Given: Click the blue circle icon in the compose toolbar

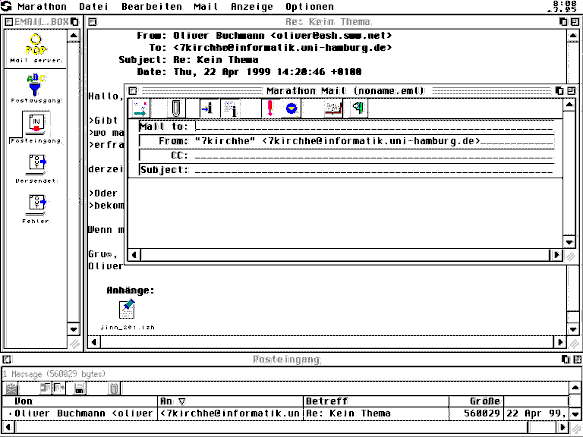Looking at the screenshot, I should 291,108.
